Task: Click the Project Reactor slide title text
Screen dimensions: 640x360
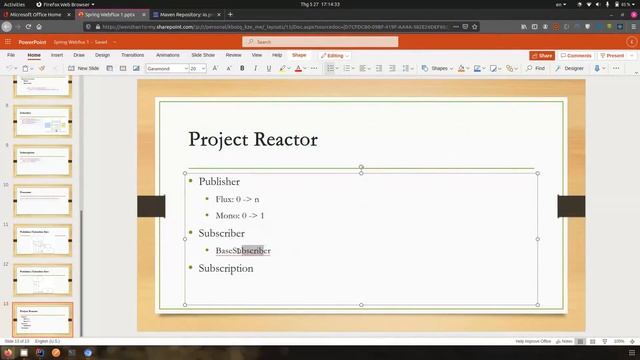Action: tap(253, 140)
